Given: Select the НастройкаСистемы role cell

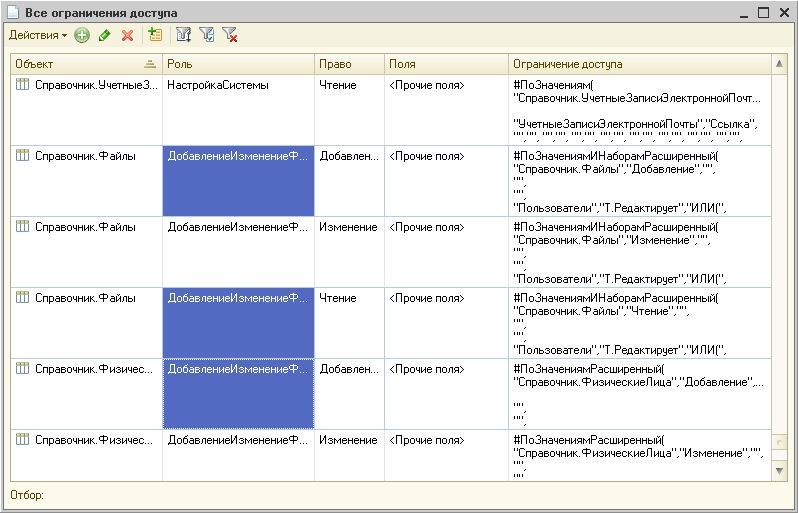Looking at the screenshot, I should 238,110.
